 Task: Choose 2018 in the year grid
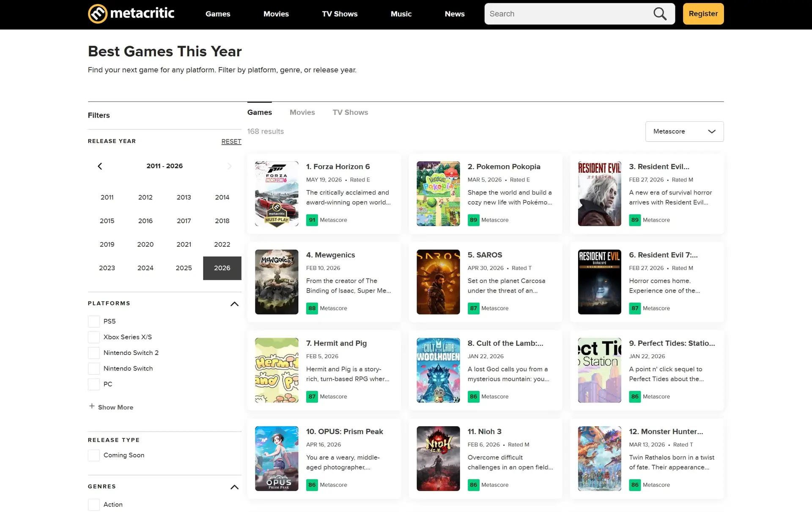pos(222,221)
